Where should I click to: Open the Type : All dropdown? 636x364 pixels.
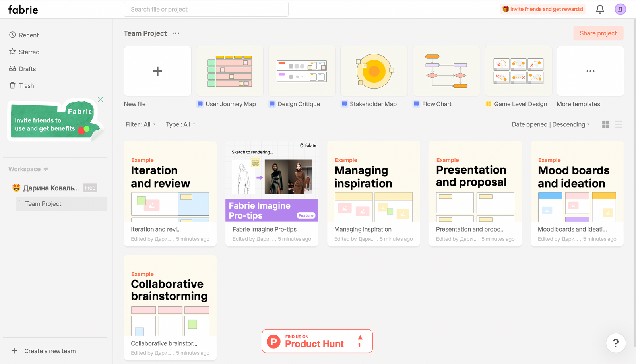tap(180, 124)
